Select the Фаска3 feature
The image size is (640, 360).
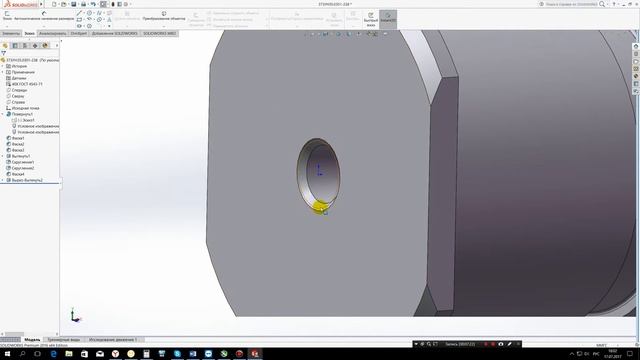tap(15, 150)
